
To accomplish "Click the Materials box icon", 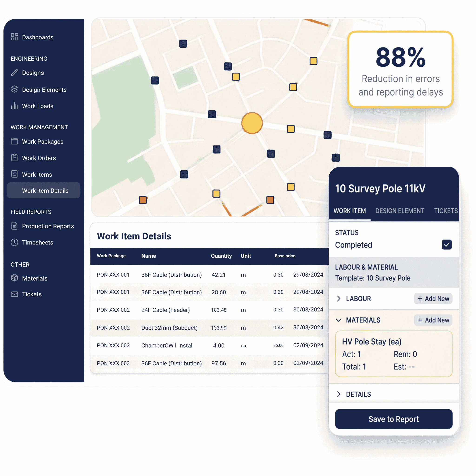I will (x=15, y=278).
